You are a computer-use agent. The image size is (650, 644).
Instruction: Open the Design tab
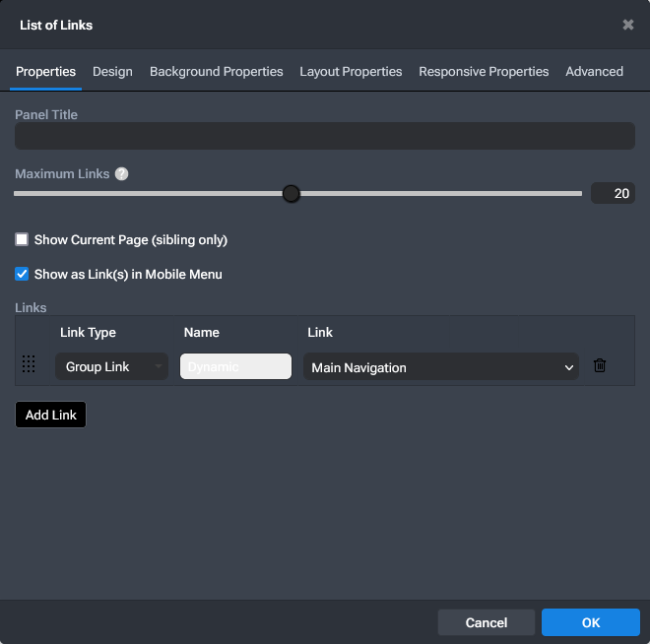point(112,72)
